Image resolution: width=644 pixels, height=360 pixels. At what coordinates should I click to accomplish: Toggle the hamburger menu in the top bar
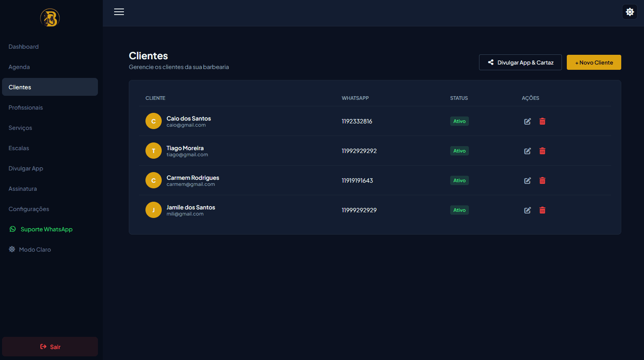point(119,12)
